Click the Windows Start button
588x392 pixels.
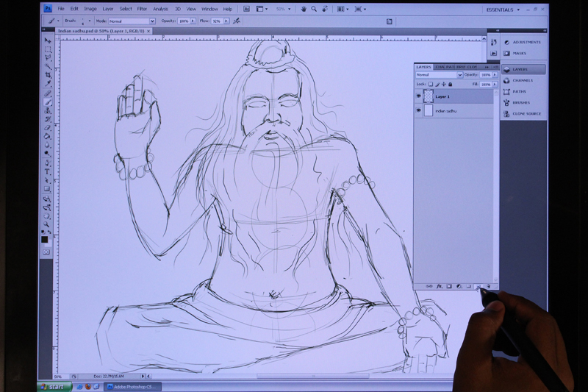click(50, 386)
